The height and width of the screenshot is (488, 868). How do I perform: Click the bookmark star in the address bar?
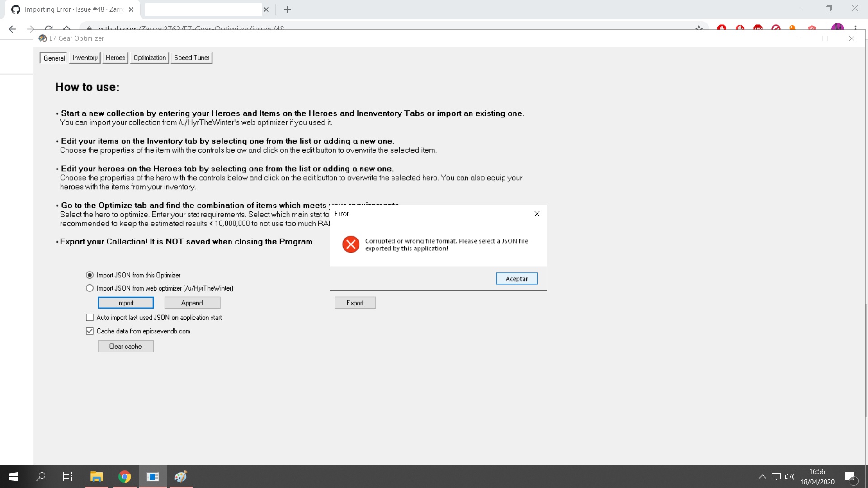pos(699,28)
